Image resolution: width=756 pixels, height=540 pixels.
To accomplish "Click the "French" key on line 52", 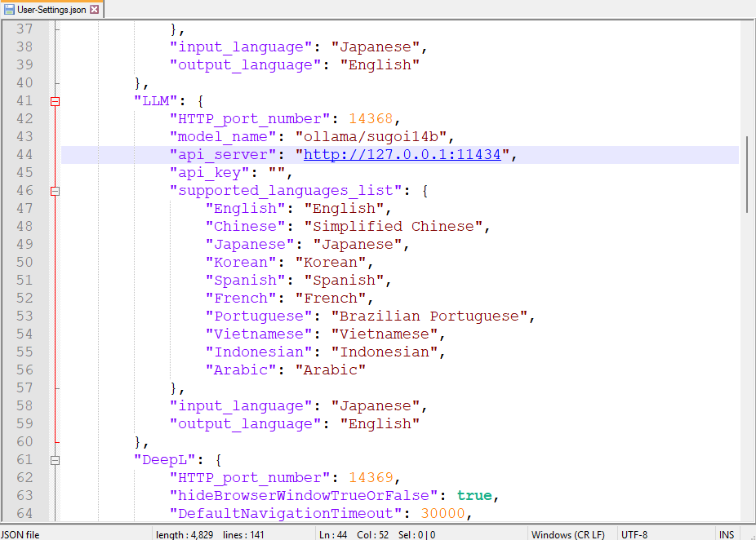I will [241, 299].
